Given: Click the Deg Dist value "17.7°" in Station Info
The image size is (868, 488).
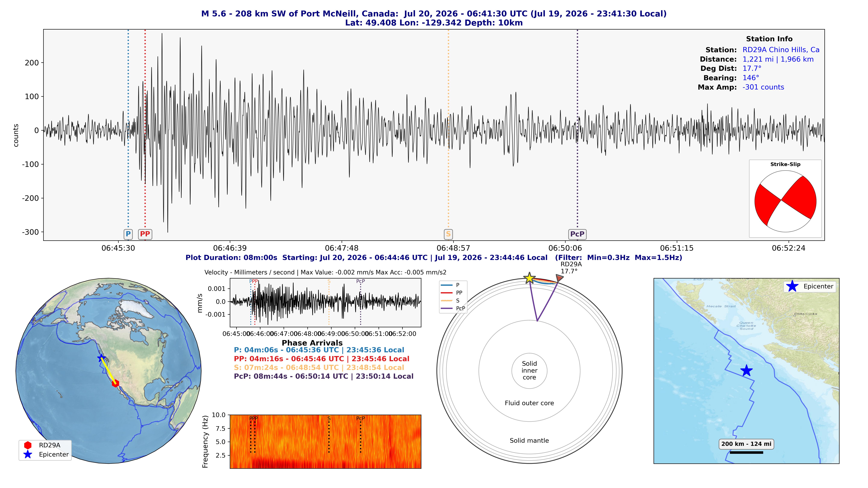Looking at the screenshot, I should click(752, 68).
